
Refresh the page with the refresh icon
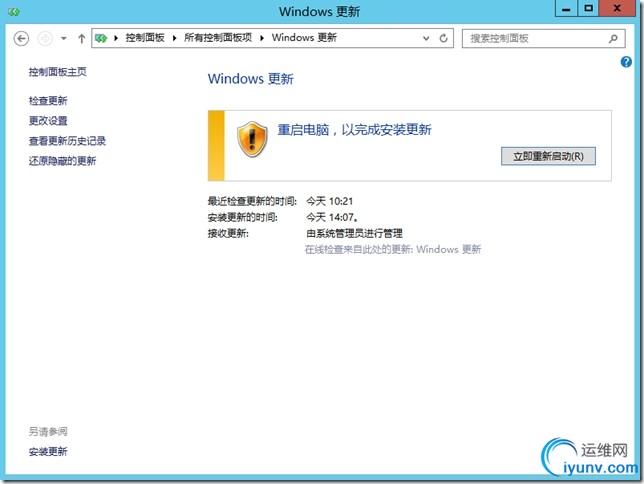click(x=444, y=38)
